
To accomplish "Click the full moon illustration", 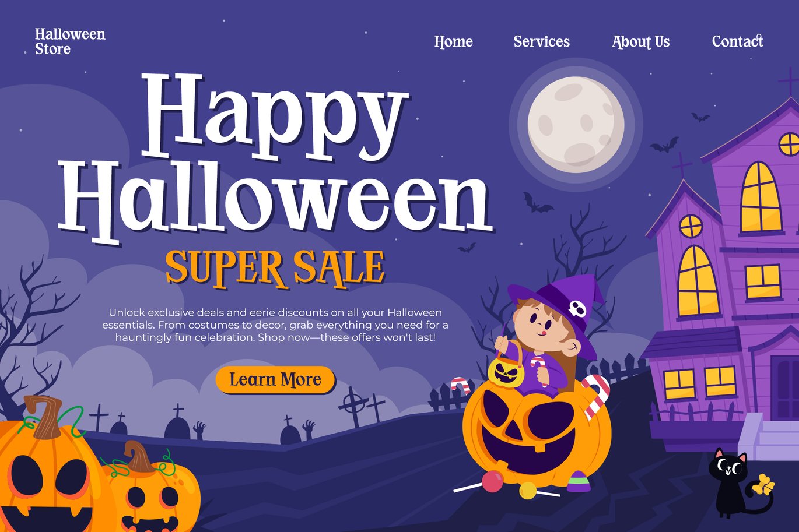I will pyautogui.click(x=576, y=125).
